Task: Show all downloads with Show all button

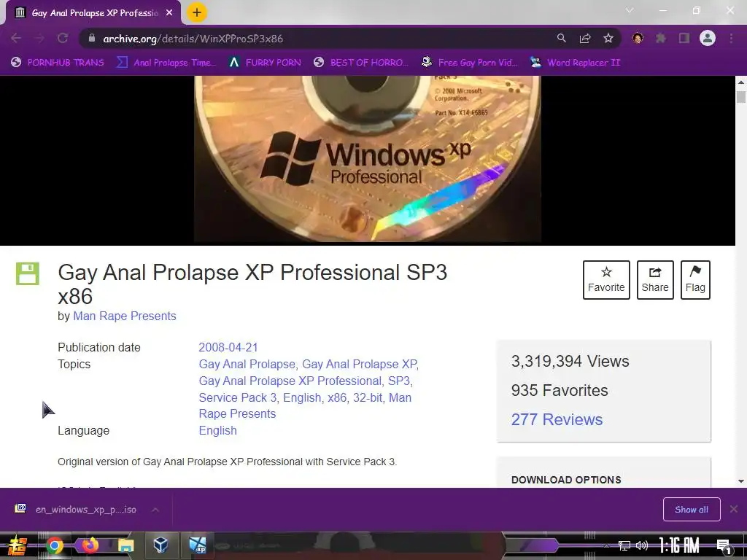Action: pyautogui.click(x=692, y=509)
